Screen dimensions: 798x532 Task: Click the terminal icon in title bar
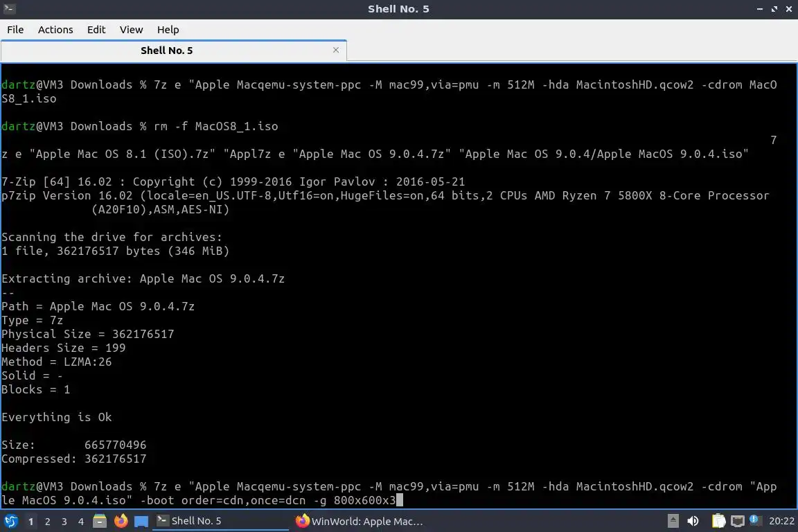pos(9,8)
